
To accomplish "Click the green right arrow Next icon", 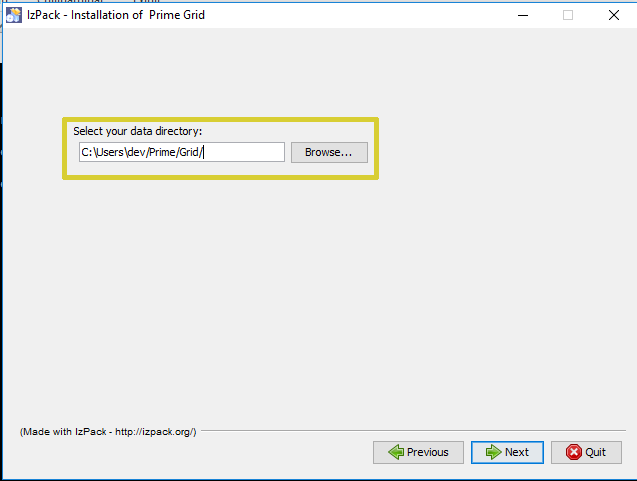I will 494,452.
